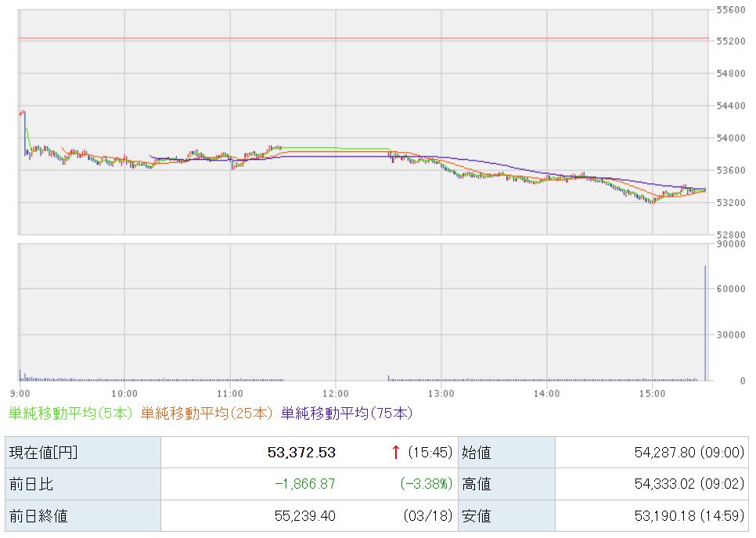Click the 15:00 label on the time axis
This screenshot has width=756, height=538.
652,393
